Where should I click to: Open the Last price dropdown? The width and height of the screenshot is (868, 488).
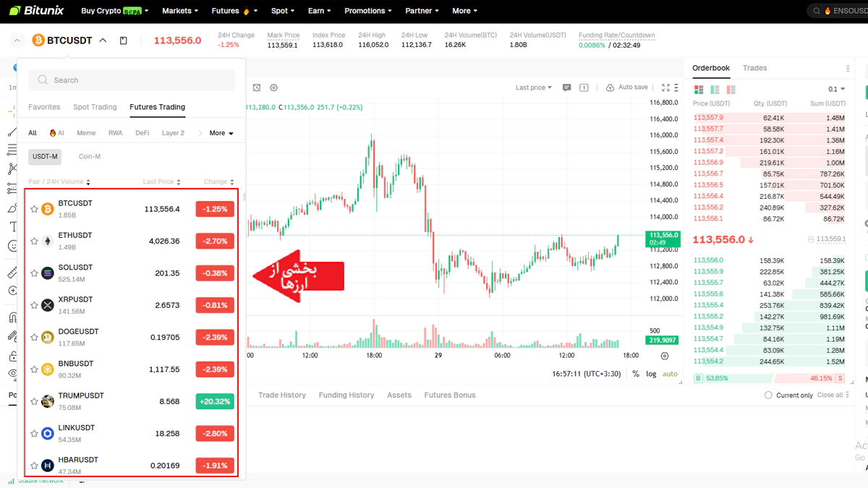point(533,87)
